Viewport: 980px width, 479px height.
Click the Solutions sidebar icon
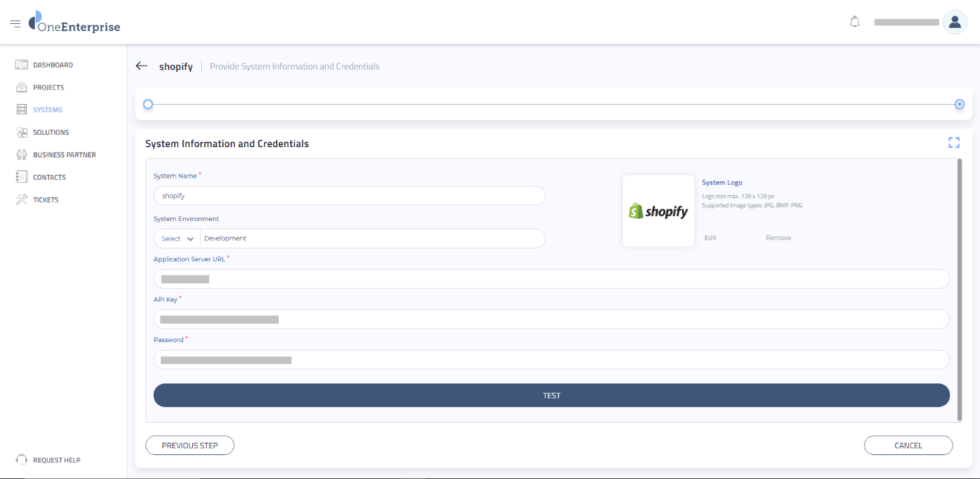(21, 131)
